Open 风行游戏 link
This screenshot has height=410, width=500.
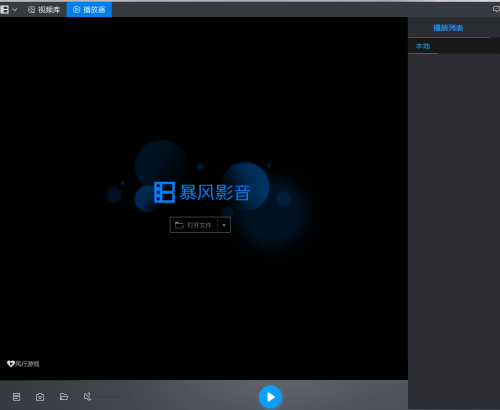pos(23,364)
